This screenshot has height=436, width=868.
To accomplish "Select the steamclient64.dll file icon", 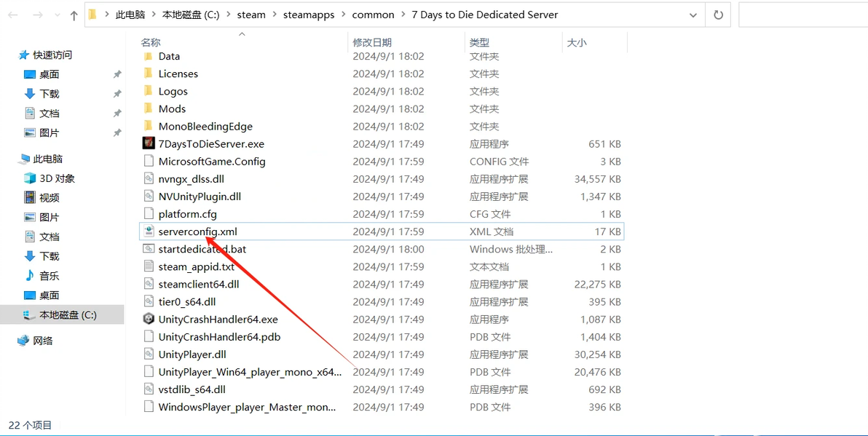I will 148,285.
